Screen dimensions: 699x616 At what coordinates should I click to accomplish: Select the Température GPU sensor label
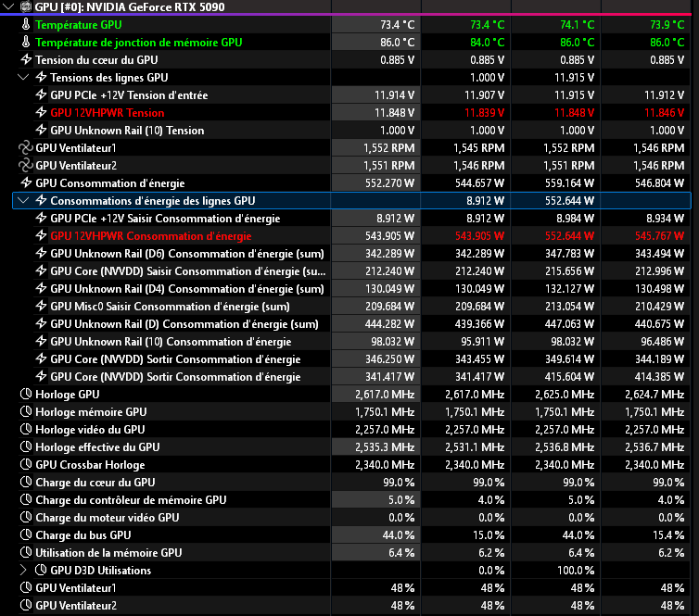79,25
